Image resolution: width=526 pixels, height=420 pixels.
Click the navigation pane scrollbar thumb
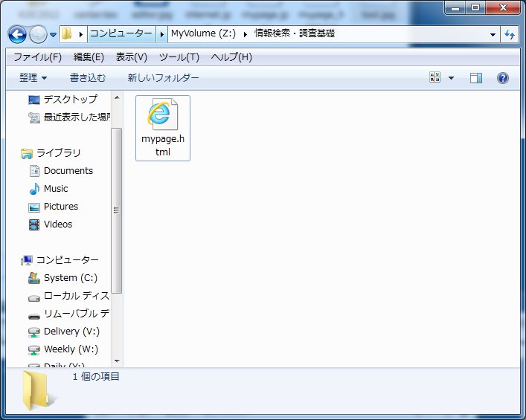pyautogui.click(x=116, y=210)
